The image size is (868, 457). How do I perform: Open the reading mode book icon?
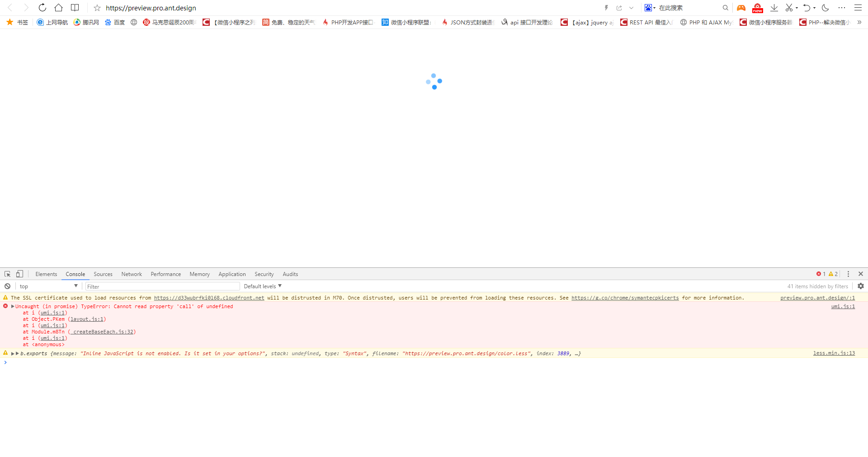coord(75,8)
